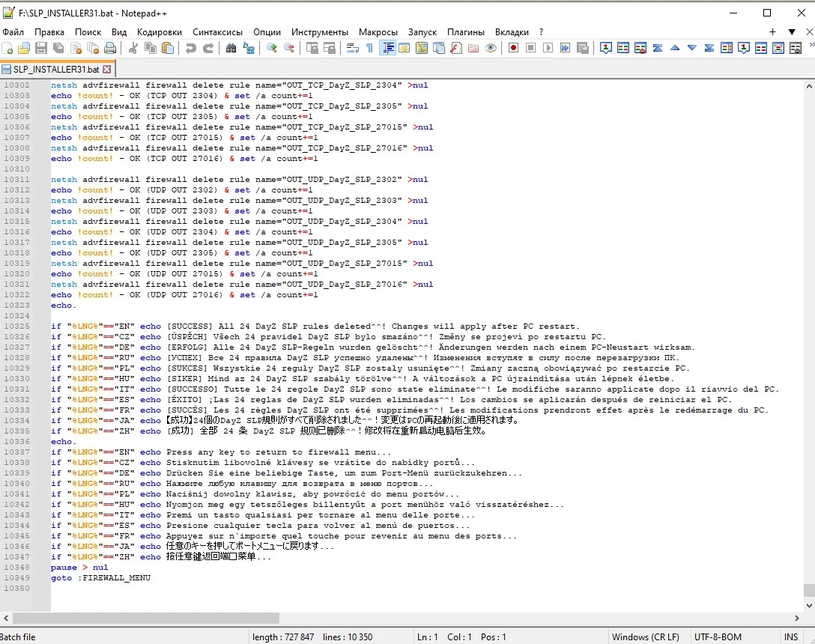
Task: Click the Ln : 1 position indicator
Action: 427,637
